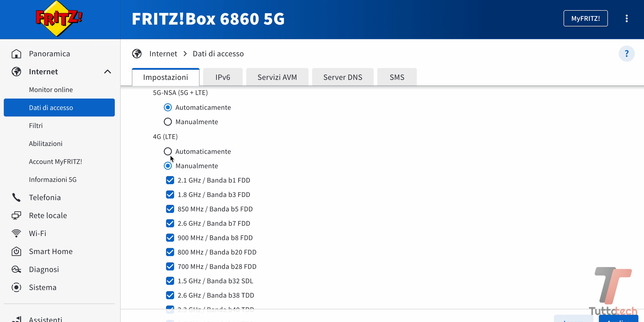The height and width of the screenshot is (322, 644).
Task: Click the Wi-Fi signal icon
Action: 16,233
